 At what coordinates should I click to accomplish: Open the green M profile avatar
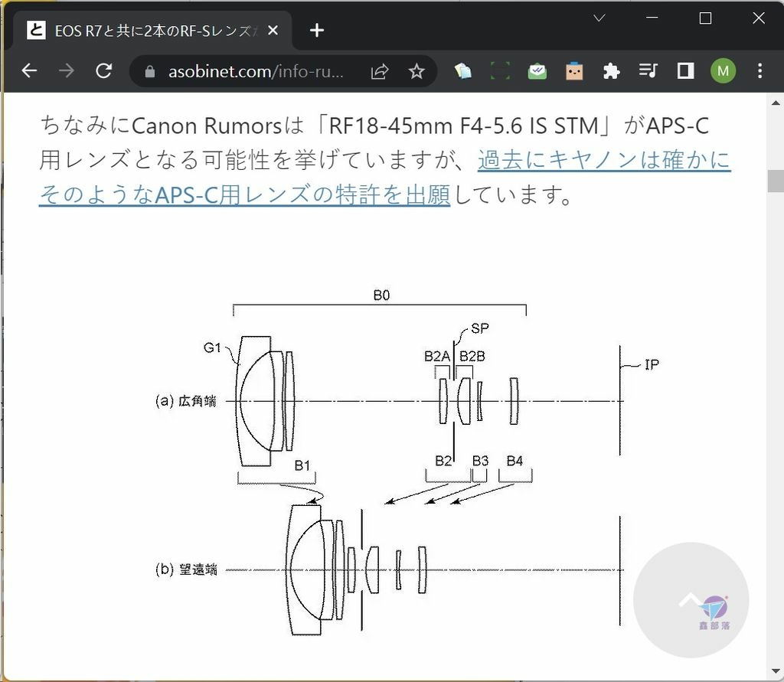point(723,71)
